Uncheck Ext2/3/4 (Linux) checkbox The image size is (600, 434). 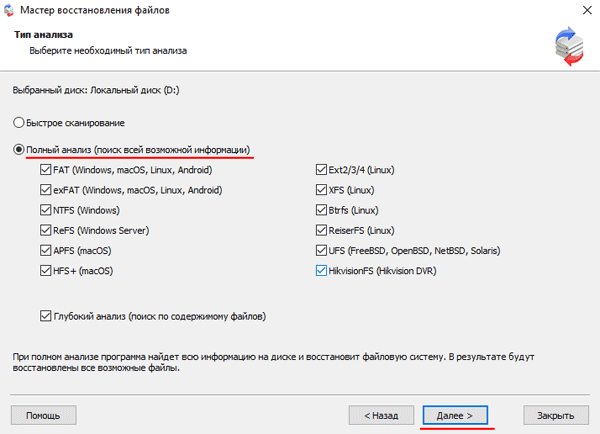321,170
